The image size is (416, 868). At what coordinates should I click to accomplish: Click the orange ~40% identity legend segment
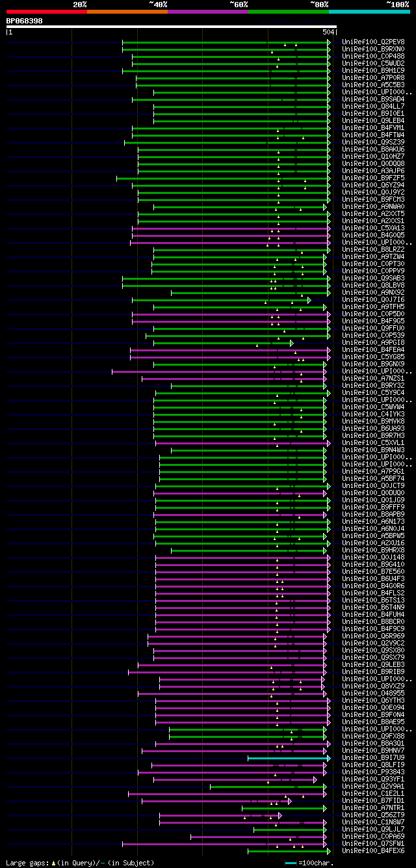(127, 11)
